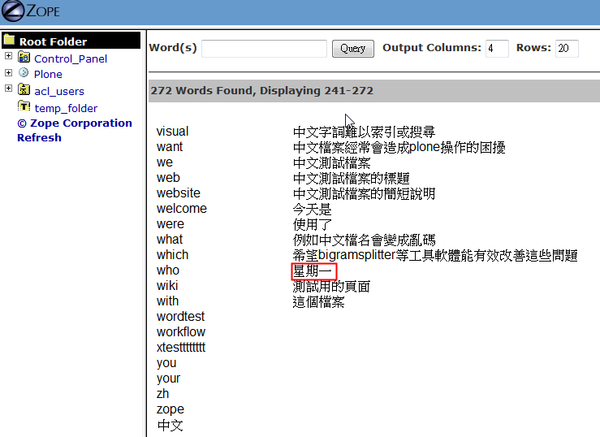Open the Root Folder link
Viewport: 600px width, 437px height.
(x=53, y=41)
